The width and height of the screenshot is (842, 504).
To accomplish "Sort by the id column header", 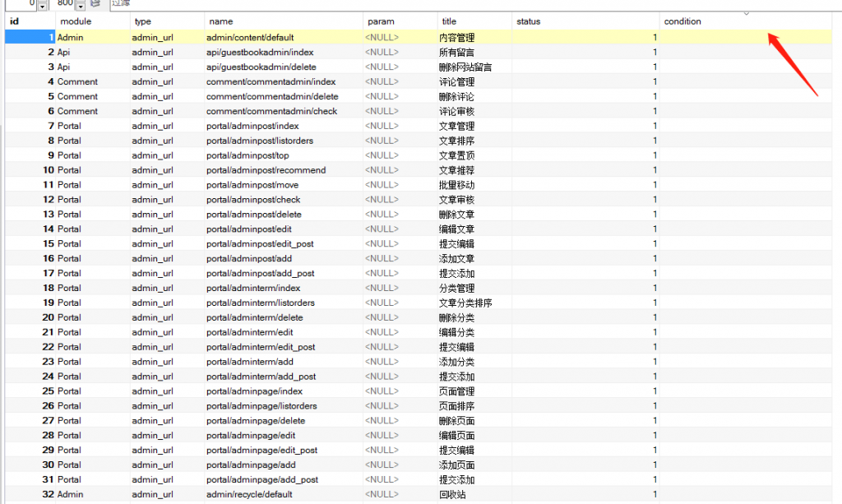I will point(29,21).
